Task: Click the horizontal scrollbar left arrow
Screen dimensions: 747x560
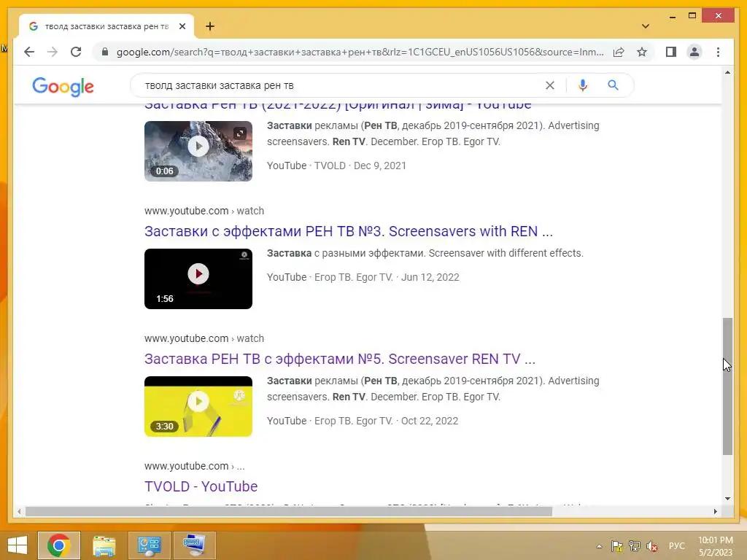Action: (19, 511)
